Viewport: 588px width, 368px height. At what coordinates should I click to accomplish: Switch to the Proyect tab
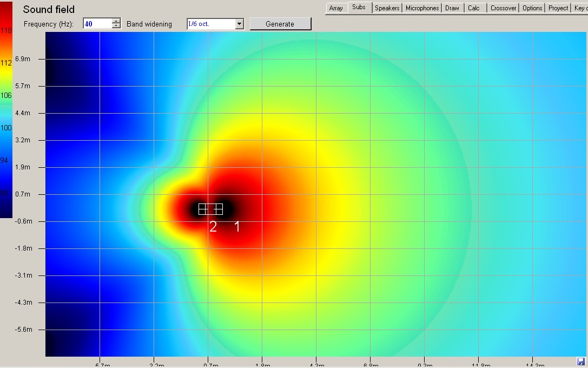click(x=558, y=8)
